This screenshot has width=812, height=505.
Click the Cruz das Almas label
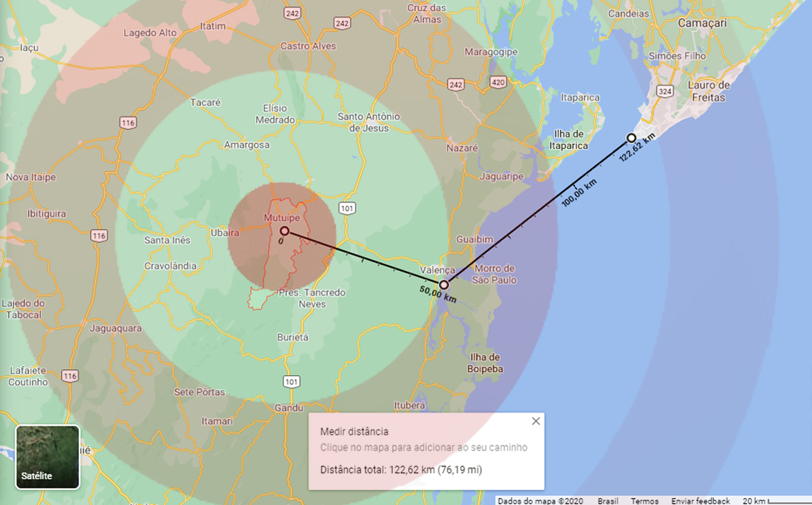[x=427, y=14]
